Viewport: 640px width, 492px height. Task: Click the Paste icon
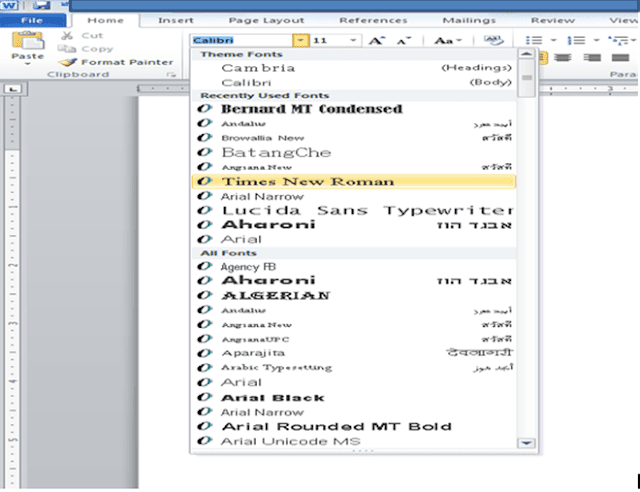tap(27, 41)
